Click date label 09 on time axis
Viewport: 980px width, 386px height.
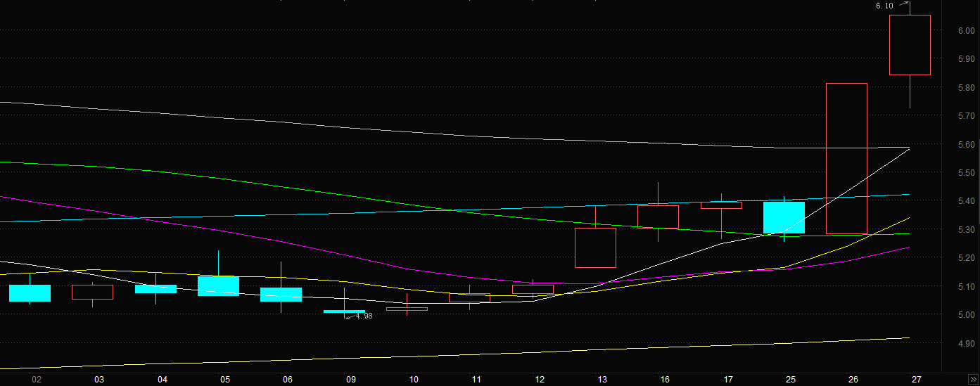coord(351,380)
